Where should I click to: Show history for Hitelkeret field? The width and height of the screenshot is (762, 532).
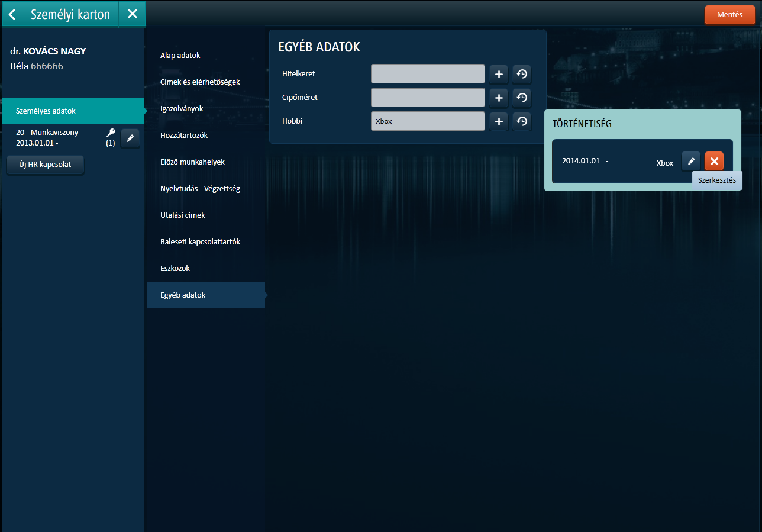[522, 74]
